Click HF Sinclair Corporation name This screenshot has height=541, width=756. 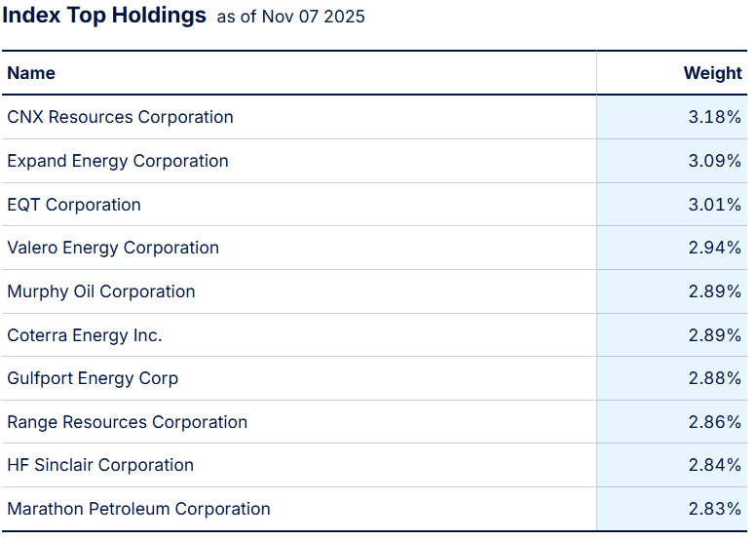point(100,465)
